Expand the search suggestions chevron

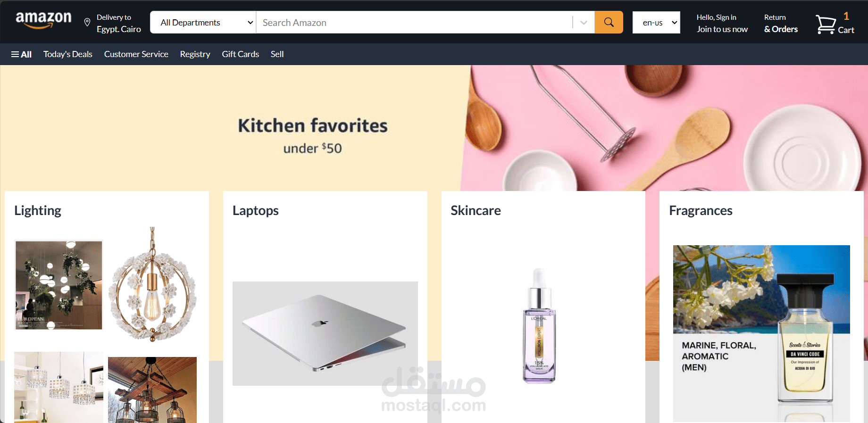[x=584, y=23]
